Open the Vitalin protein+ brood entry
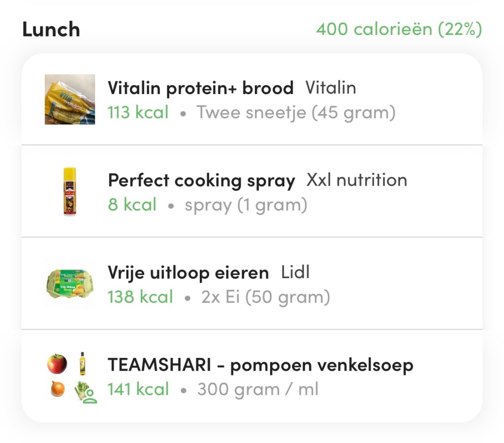The width and height of the screenshot is (504, 443). click(x=200, y=89)
